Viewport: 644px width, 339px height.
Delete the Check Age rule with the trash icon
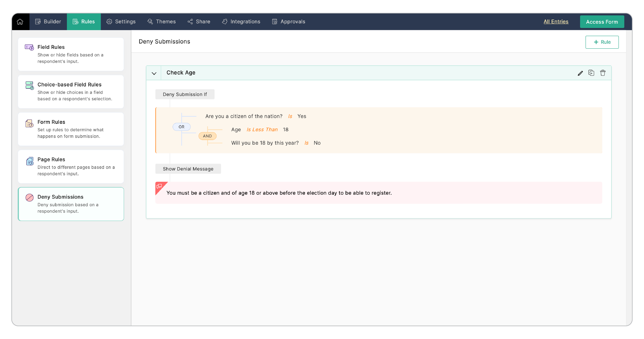pos(603,73)
